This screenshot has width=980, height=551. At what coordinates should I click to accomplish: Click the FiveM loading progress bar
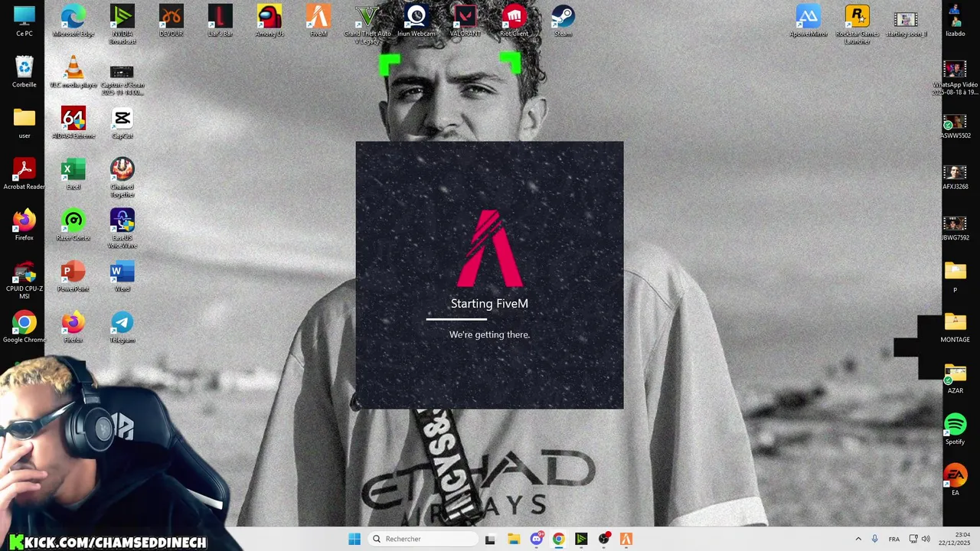tap(489, 319)
